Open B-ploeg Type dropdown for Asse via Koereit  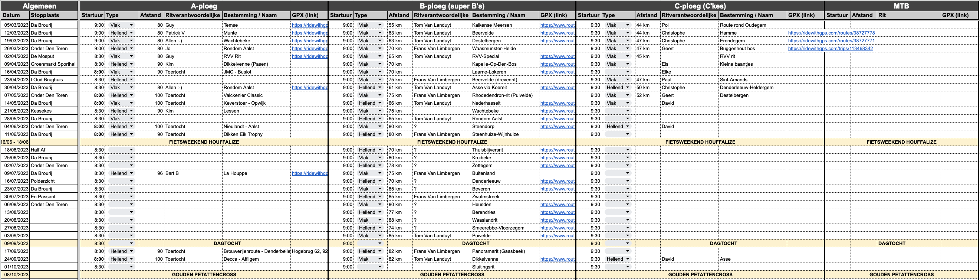click(370, 88)
